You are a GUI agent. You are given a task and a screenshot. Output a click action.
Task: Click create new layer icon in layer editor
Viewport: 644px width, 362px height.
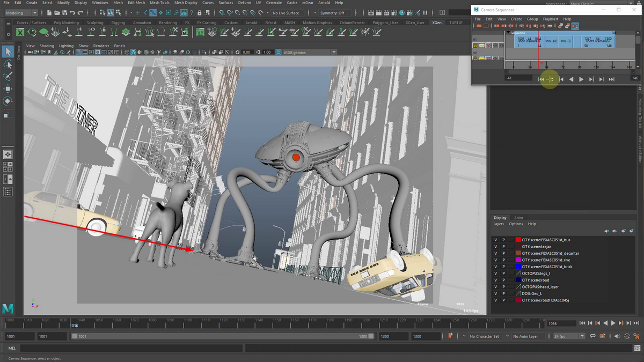pyautogui.click(x=623, y=231)
